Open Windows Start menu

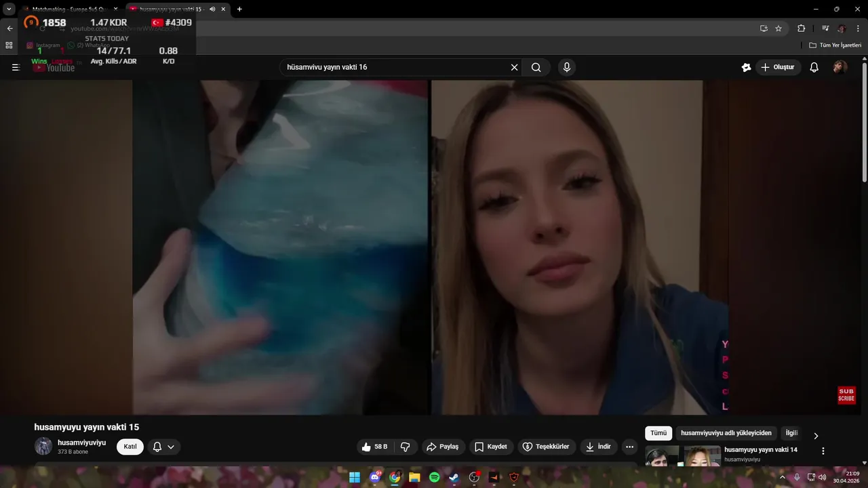pos(355,477)
